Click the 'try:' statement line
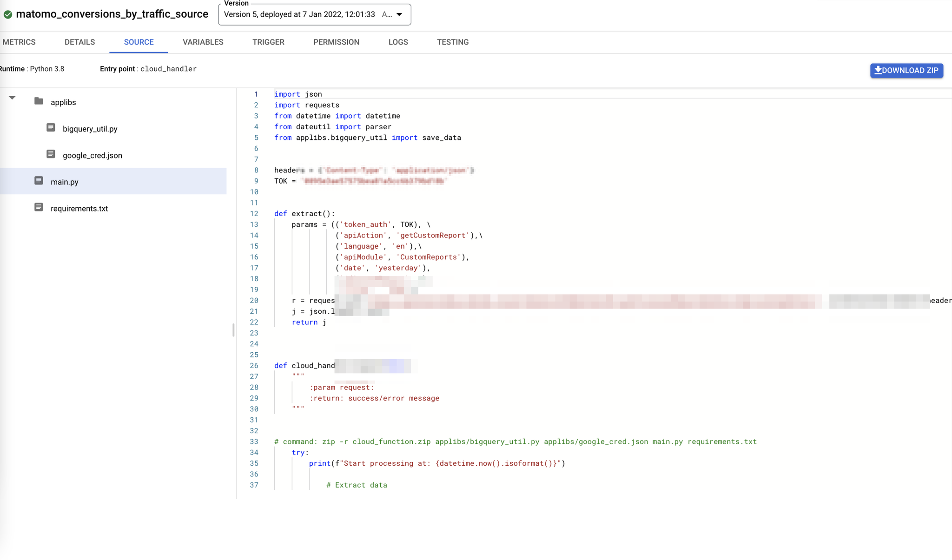Screen dimensions: 952x560 coord(300,452)
